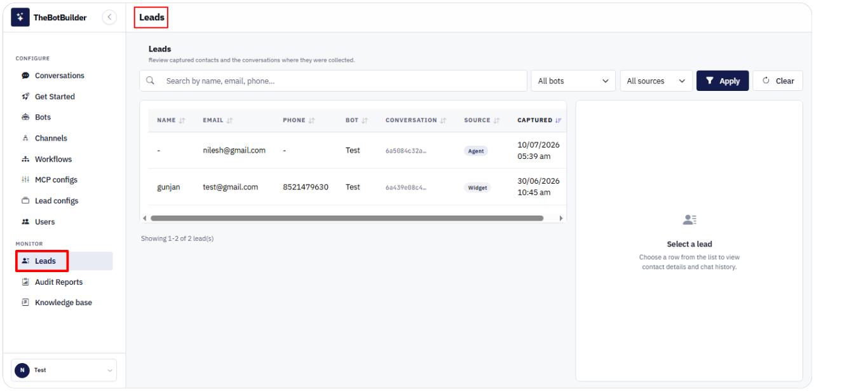Image resolution: width=868 pixels, height=391 pixels.
Task: Click the Apply filter button
Action: tap(722, 81)
